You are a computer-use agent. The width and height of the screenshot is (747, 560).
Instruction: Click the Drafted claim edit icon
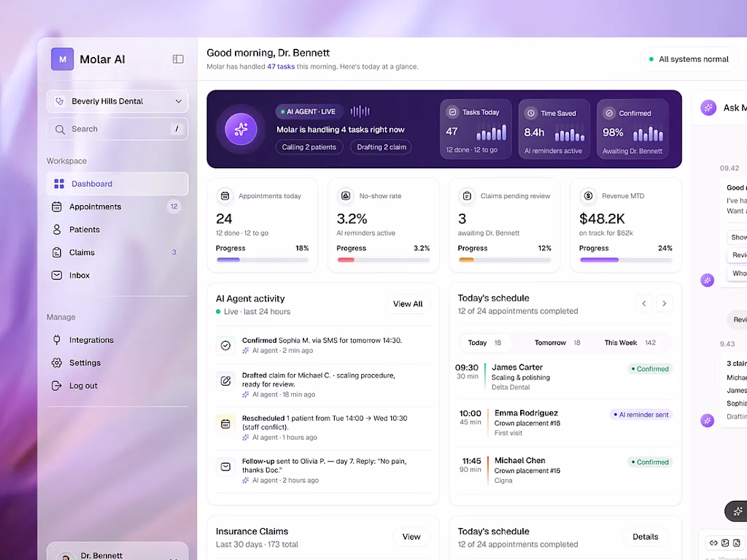(225, 381)
